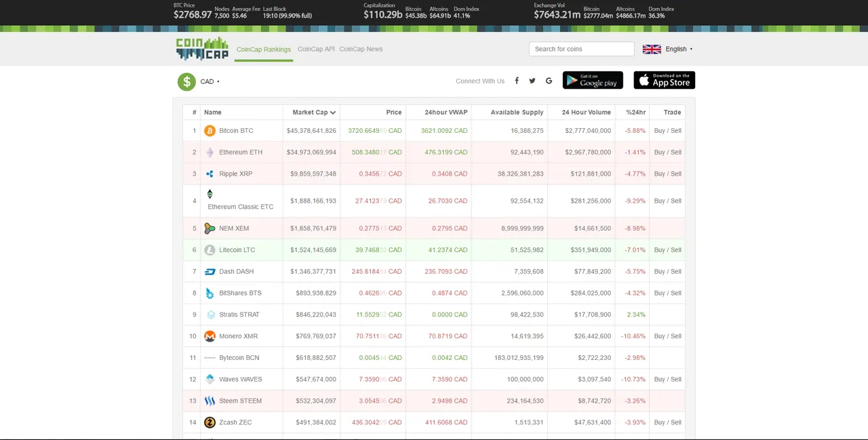
Task: Click the Ethereum coin icon
Action: (x=210, y=153)
